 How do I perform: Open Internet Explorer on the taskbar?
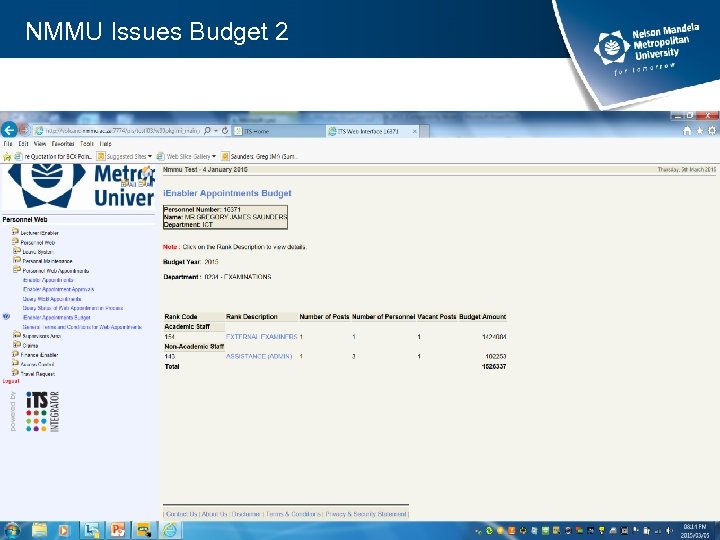[170, 531]
